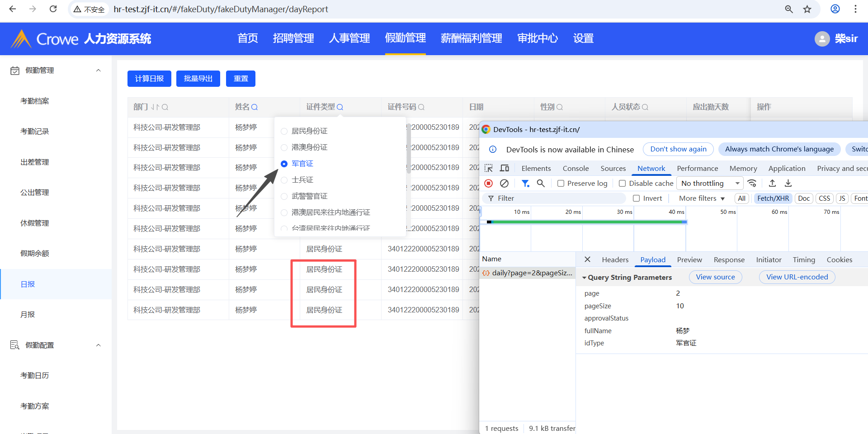This screenshot has height=434, width=868.
Task: Click the green network timeline overview bar
Action: (x=588, y=222)
